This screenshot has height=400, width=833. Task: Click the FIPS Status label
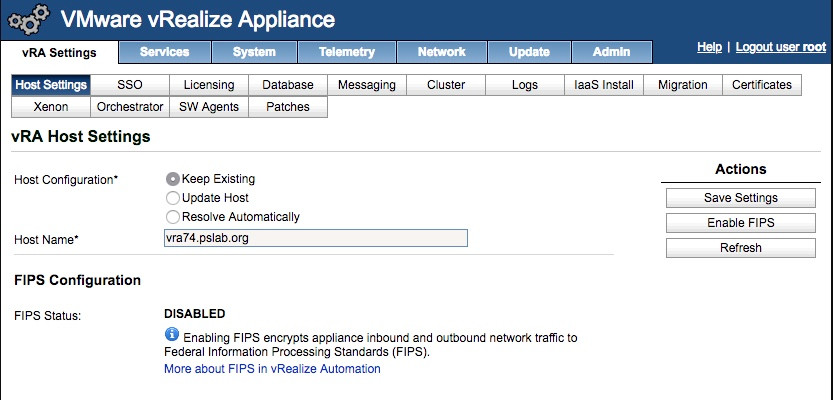(47, 316)
